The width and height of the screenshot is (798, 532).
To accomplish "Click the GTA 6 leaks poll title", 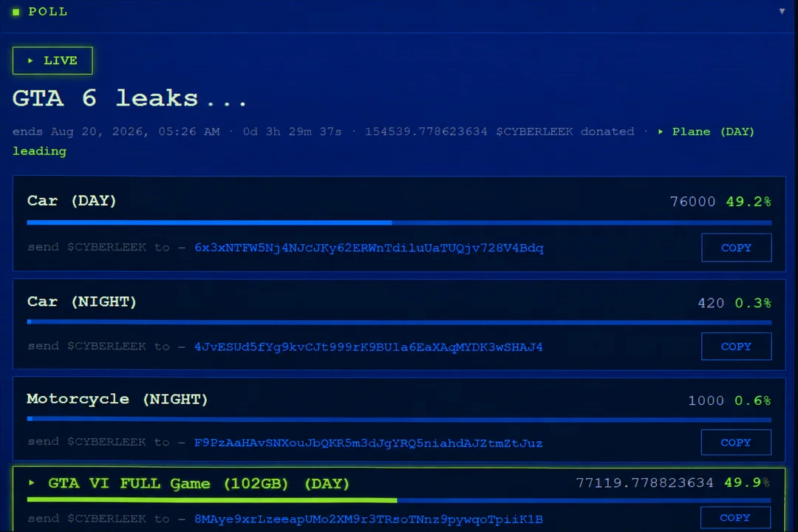I will click(130, 98).
